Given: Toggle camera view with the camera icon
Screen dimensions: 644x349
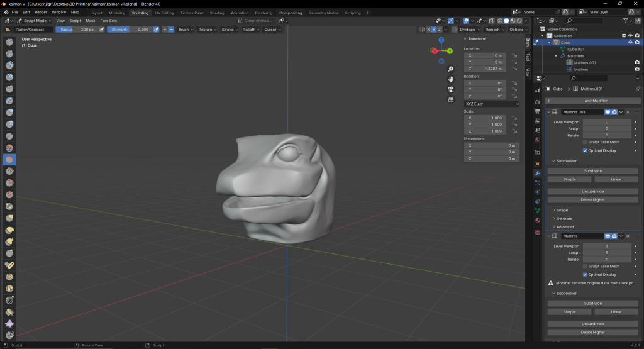Looking at the screenshot, I should [x=451, y=89].
